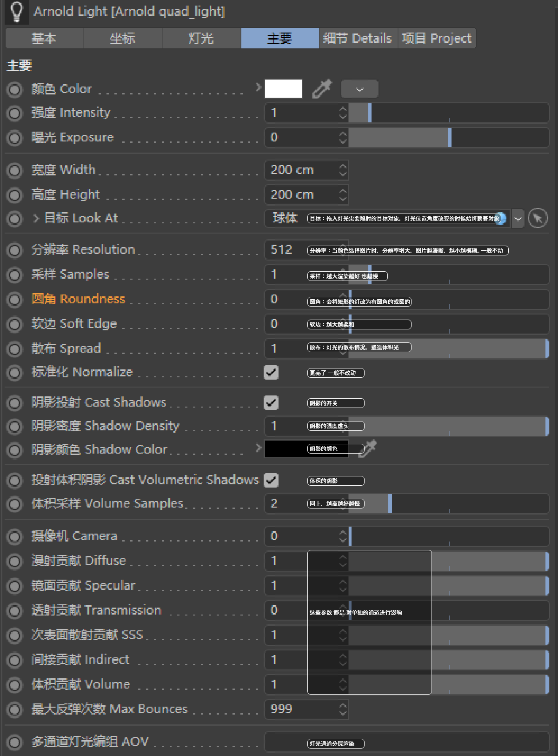Image resolution: width=558 pixels, height=756 pixels.
Task: Toggle the Normalize animation dot
Action: [x=14, y=373]
